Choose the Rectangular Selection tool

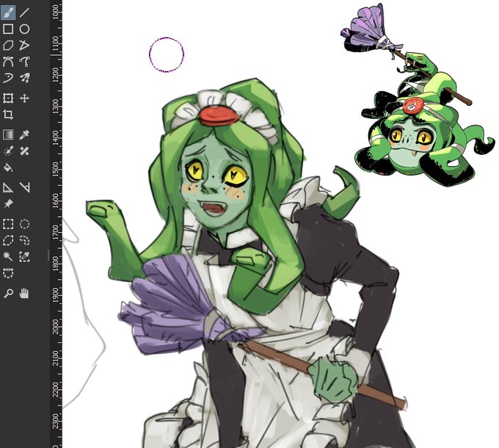8,224
